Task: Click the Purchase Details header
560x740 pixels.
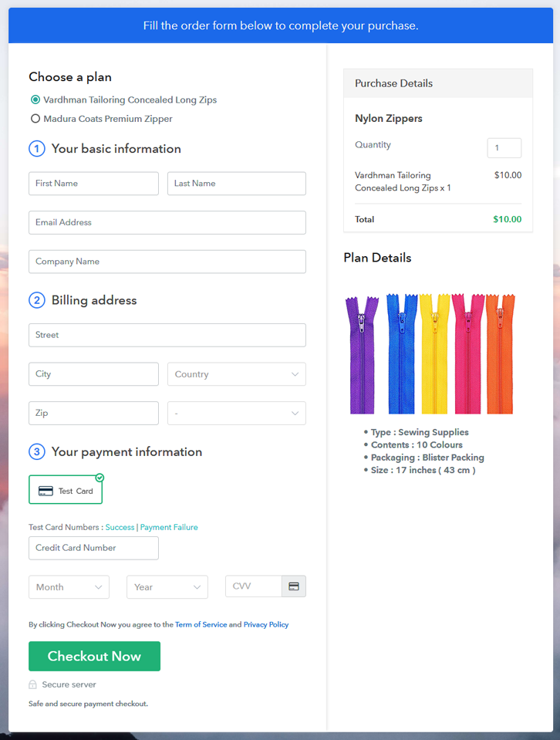Action: point(438,83)
